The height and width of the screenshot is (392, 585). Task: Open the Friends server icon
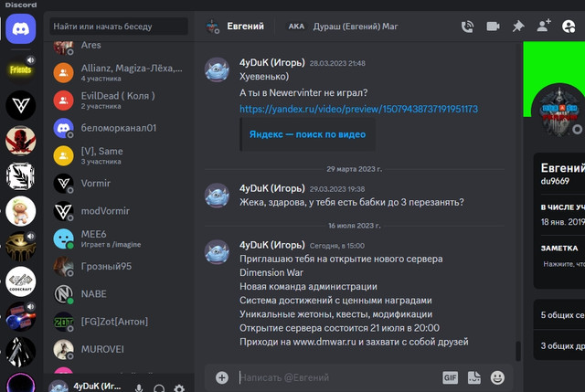tap(20, 69)
